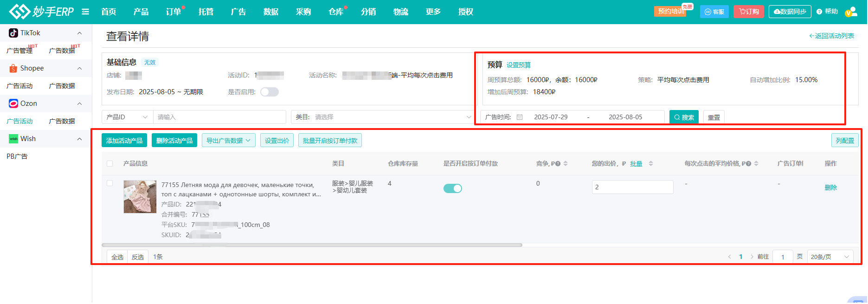Check the select-all checkbox in table header
Image resolution: width=868 pixels, height=304 pixels.
point(110,163)
